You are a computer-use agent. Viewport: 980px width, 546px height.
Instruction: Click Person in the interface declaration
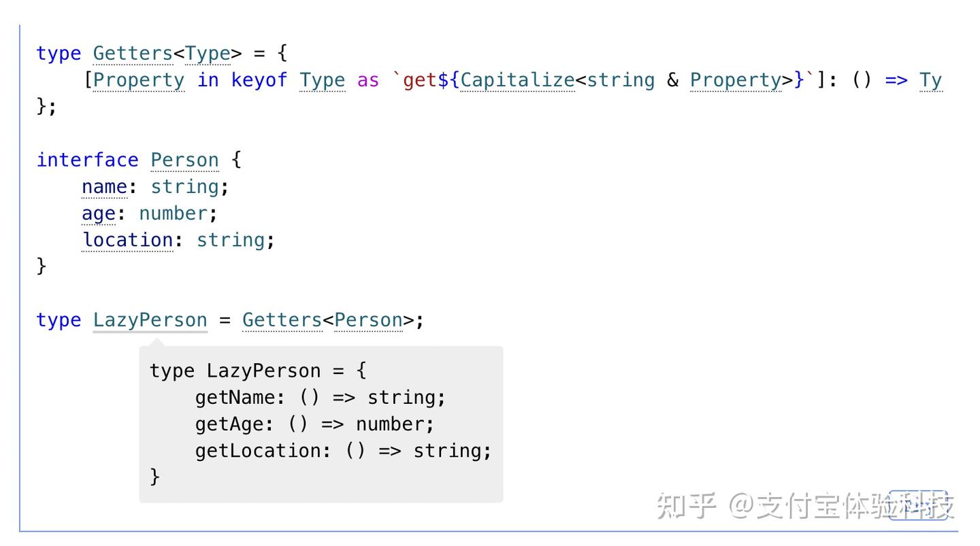(184, 160)
